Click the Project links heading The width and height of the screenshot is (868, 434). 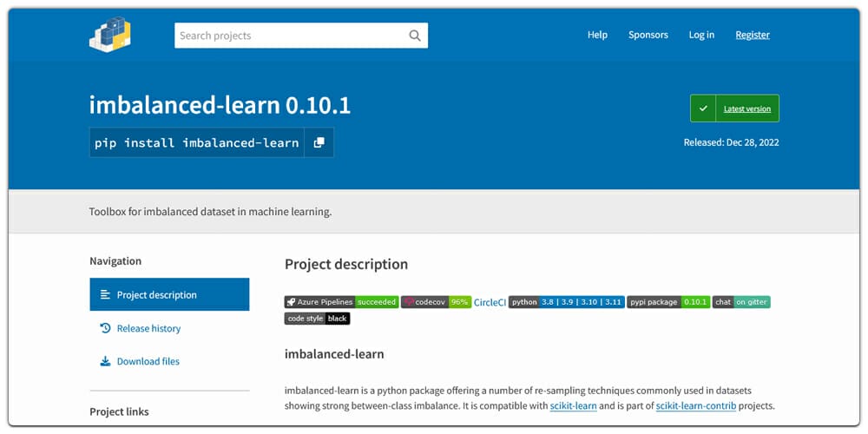click(119, 411)
